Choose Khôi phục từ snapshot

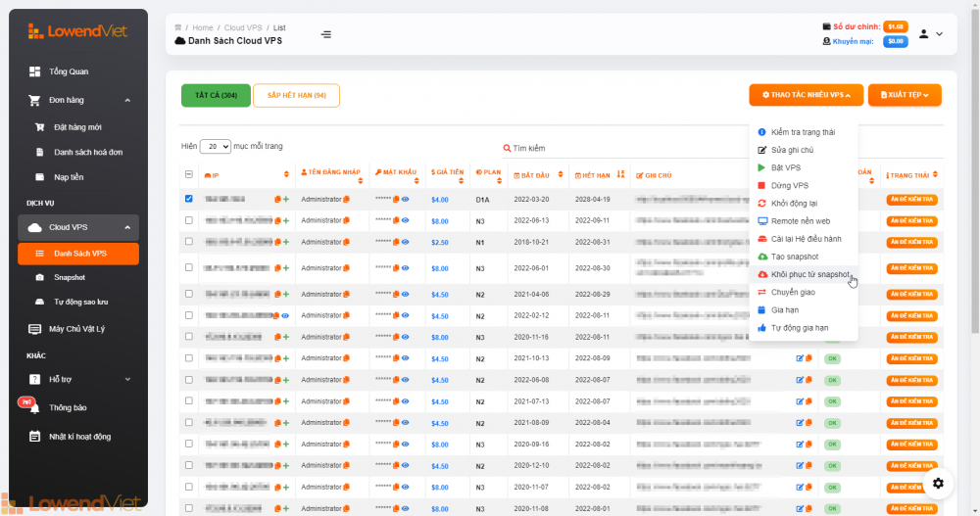coord(804,275)
